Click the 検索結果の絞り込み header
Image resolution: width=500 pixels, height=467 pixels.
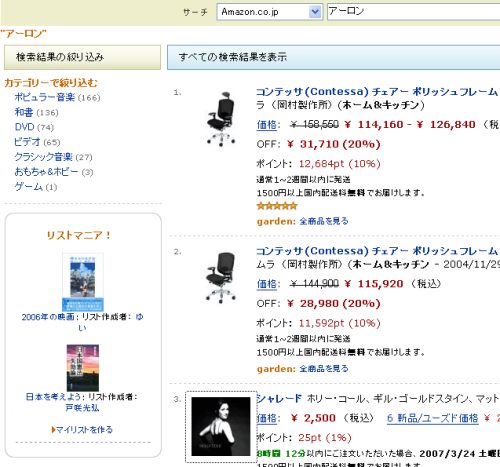coord(82,57)
